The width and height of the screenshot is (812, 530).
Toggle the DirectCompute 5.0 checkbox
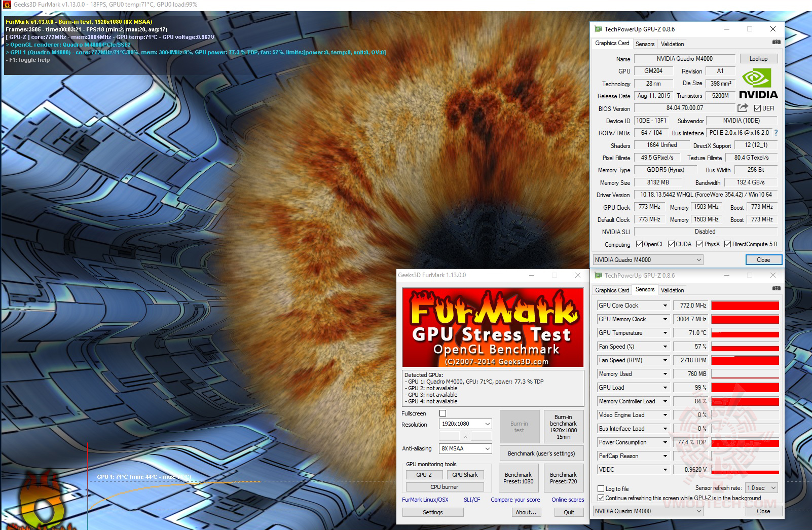(x=727, y=244)
